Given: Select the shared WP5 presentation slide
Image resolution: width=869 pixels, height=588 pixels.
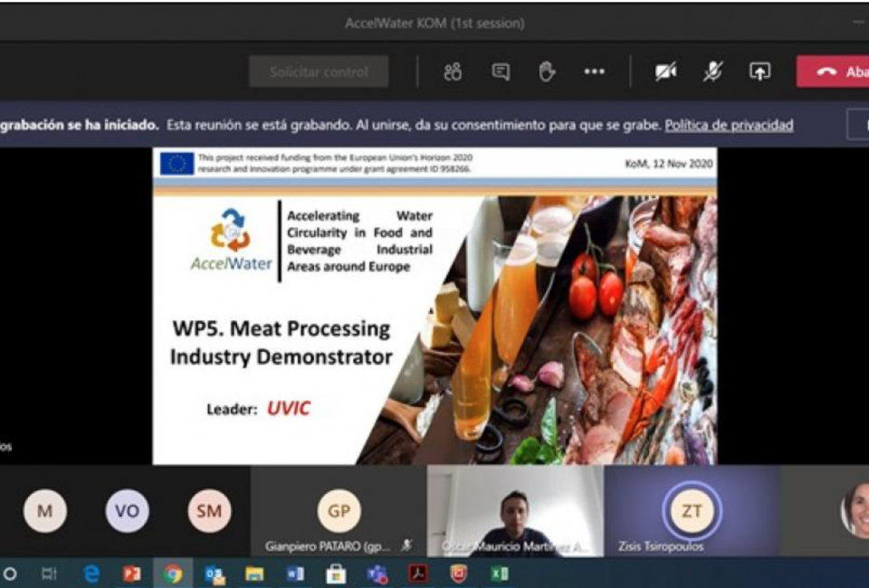Looking at the screenshot, I should pyautogui.click(x=434, y=306).
